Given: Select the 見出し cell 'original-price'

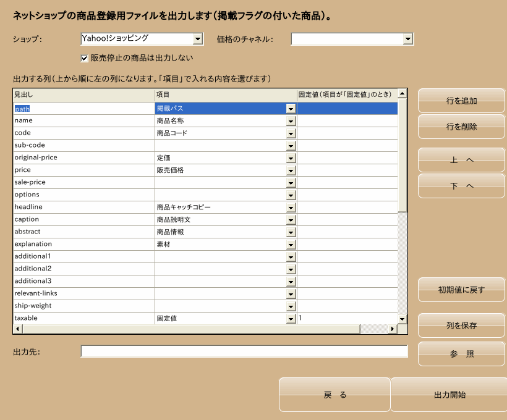Looking at the screenshot, I should point(84,157).
